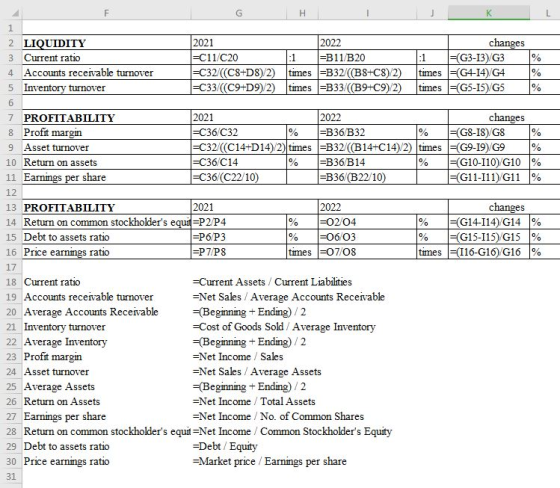Select the cell =P2/P4
The image size is (560, 488).
tap(239, 222)
